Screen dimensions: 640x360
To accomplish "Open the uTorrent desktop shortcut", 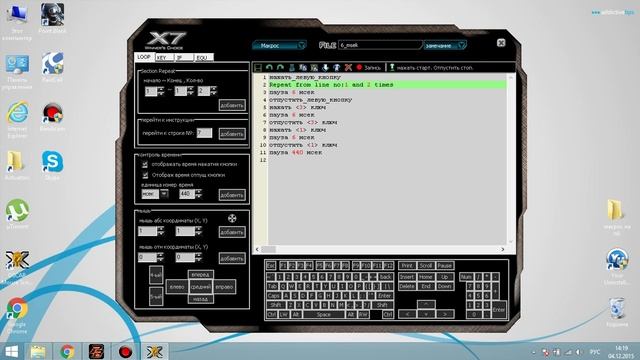I will click(17, 214).
